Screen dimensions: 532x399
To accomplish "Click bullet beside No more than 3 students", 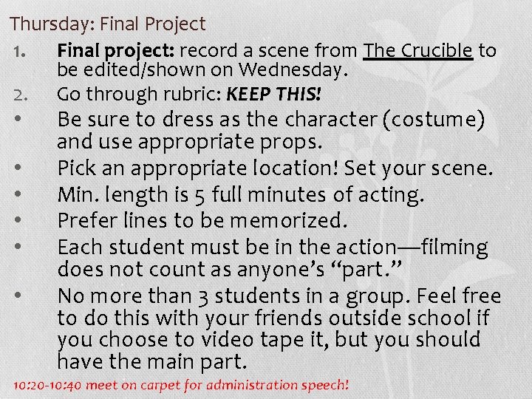I will pyautogui.click(x=18, y=295).
